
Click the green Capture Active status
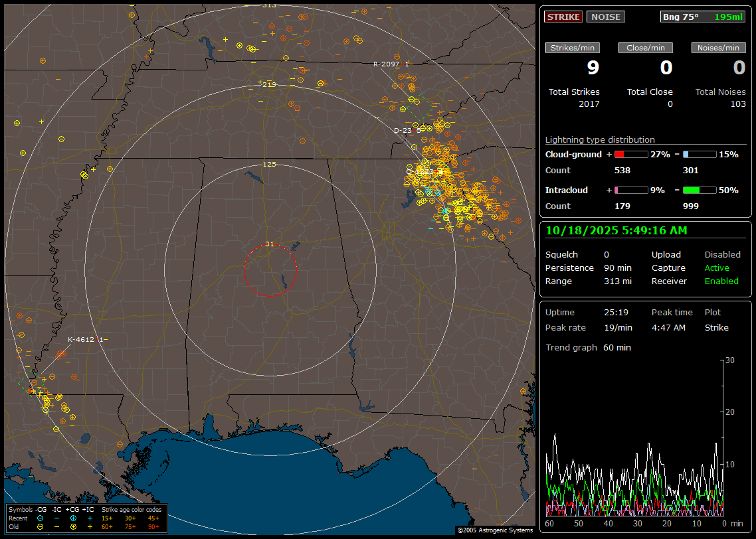coord(717,268)
